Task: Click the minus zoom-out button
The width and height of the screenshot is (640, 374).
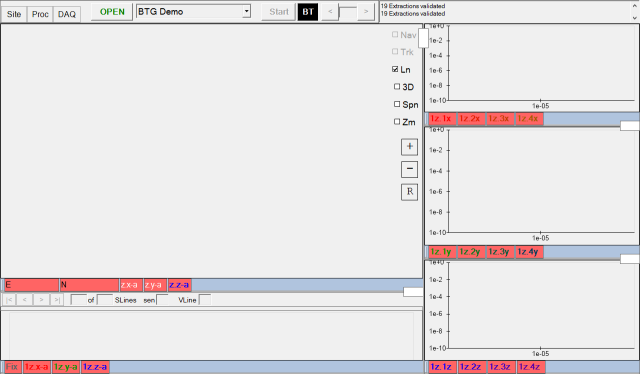Action: (409, 169)
